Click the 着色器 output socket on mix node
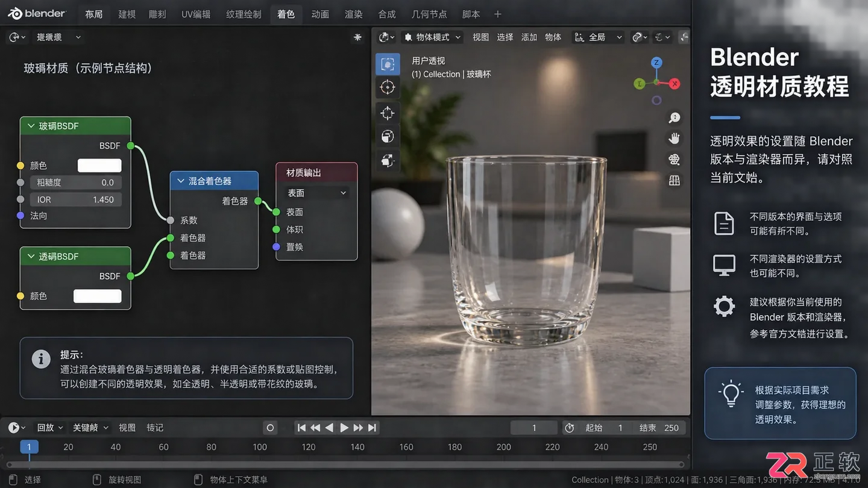Image resolution: width=868 pixels, height=488 pixels. pyautogui.click(x=257, y=201)
